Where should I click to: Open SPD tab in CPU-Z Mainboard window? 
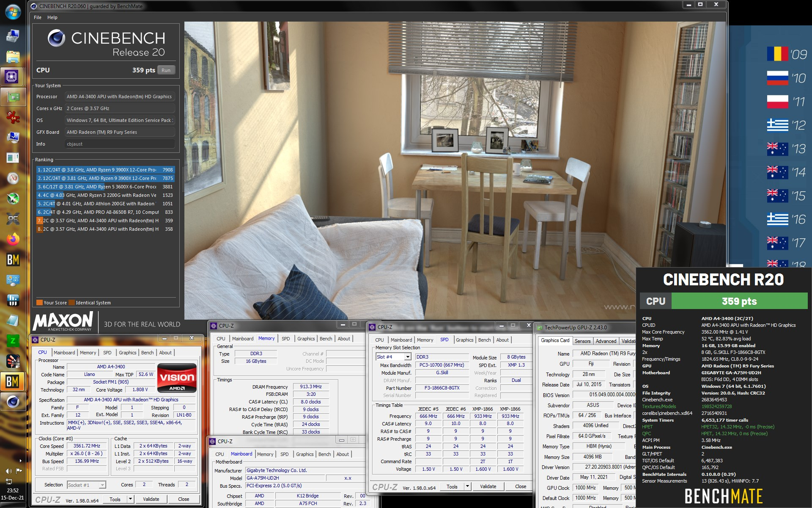(285, 454)
